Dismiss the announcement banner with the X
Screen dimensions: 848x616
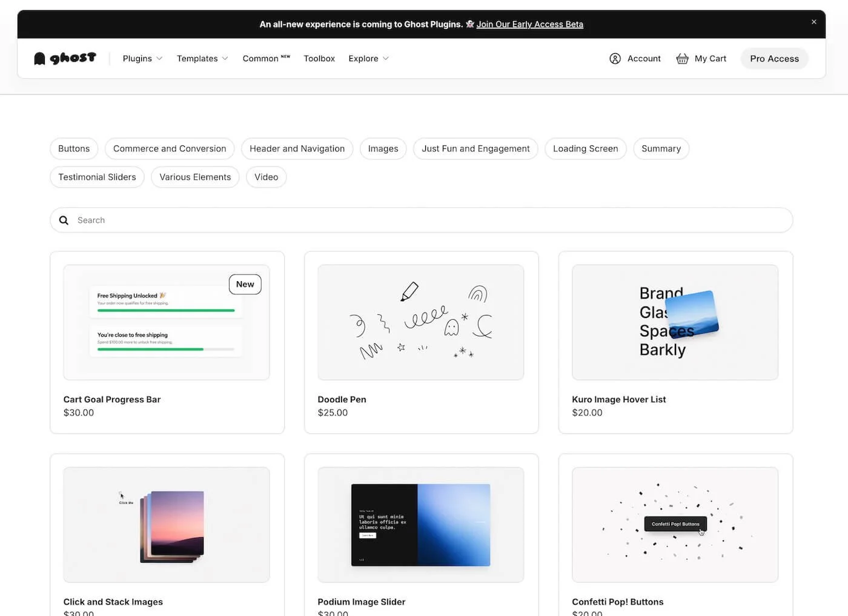(x=813, y=22)
